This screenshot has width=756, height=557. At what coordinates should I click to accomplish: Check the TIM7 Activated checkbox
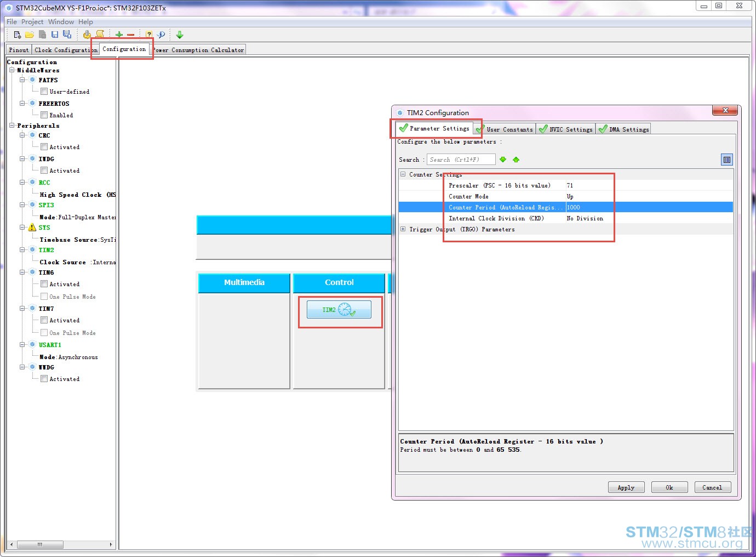point(44,320)
